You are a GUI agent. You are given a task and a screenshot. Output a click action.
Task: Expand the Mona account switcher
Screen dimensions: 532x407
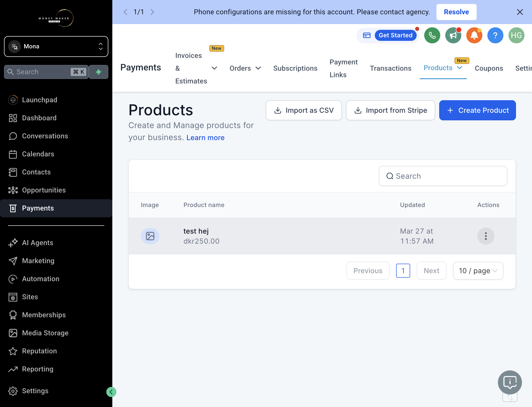[x=56, y=46]
